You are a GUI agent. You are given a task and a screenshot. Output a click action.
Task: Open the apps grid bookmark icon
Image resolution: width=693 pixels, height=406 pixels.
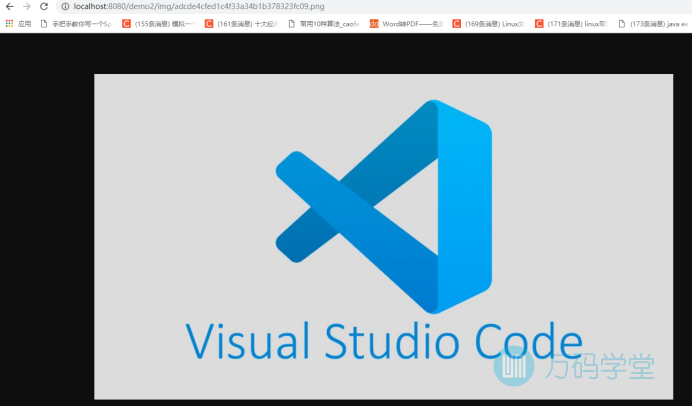[x=9, y=23]
